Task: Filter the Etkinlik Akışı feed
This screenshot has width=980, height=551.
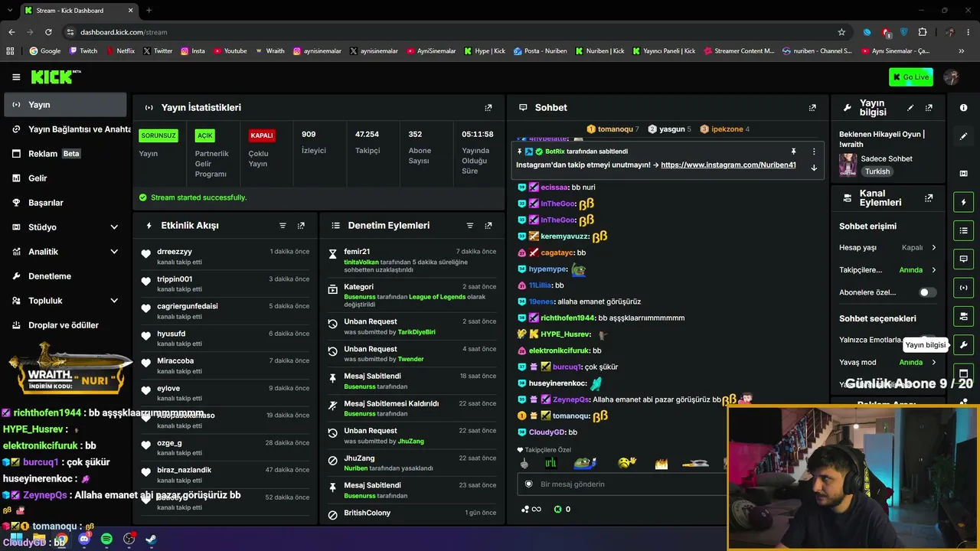Action: coord(283,226)
